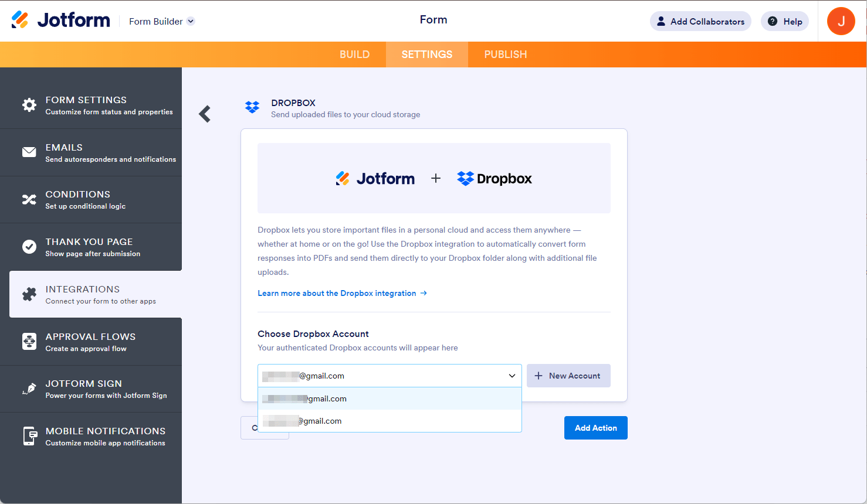Collapse the Dropbox account dropdown chevron

click(512, 376)
